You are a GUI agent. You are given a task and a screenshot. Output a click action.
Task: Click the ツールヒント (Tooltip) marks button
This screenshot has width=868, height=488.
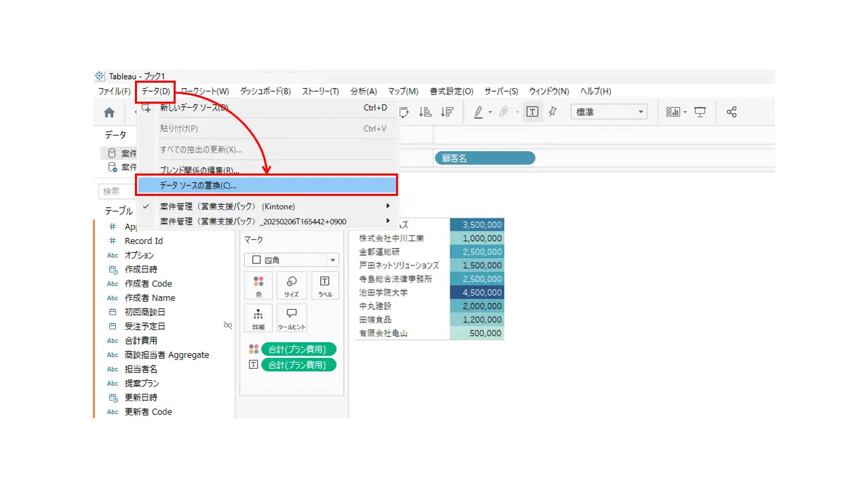292,318
